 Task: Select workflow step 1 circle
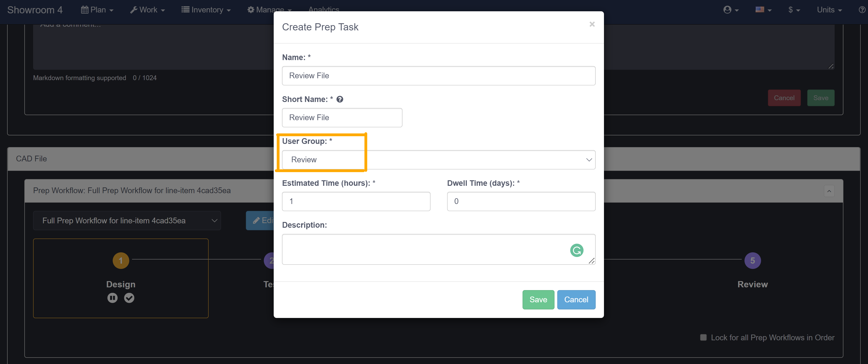point(121,260)
